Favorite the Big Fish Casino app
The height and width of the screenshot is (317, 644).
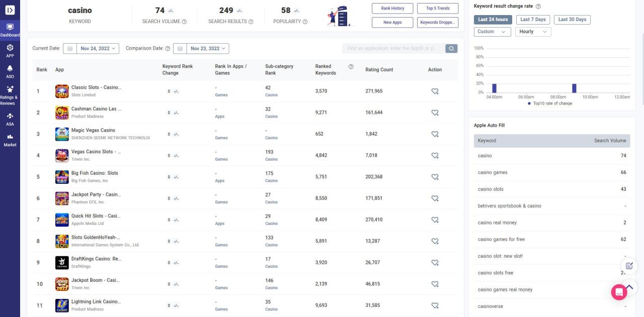click(x=435, y=177)
